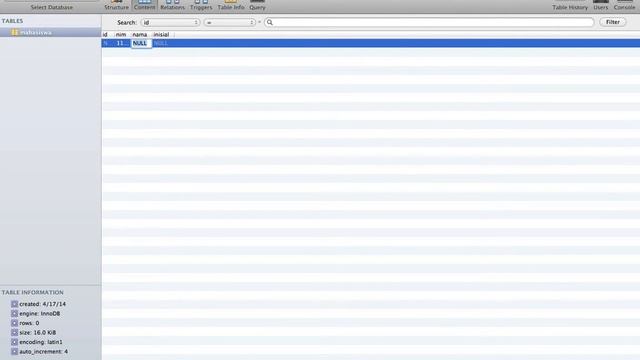Sort by the id column header

point(105,35)
